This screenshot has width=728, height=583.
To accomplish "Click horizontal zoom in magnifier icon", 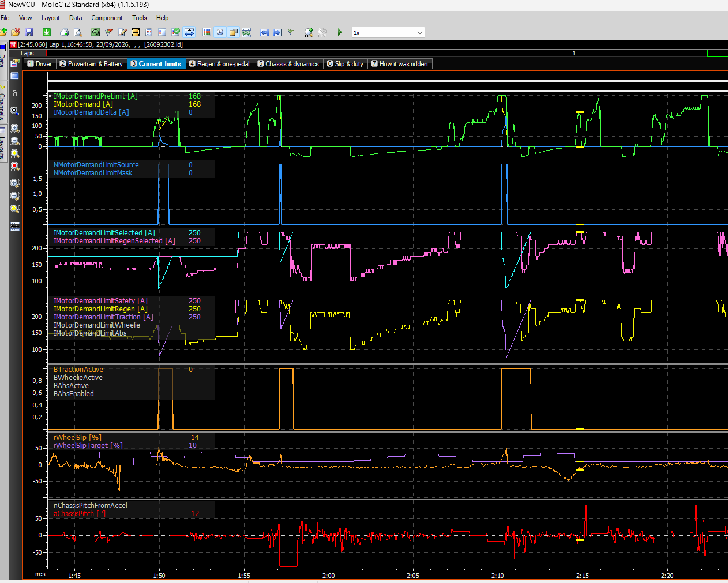I will [x=15, y=128].
